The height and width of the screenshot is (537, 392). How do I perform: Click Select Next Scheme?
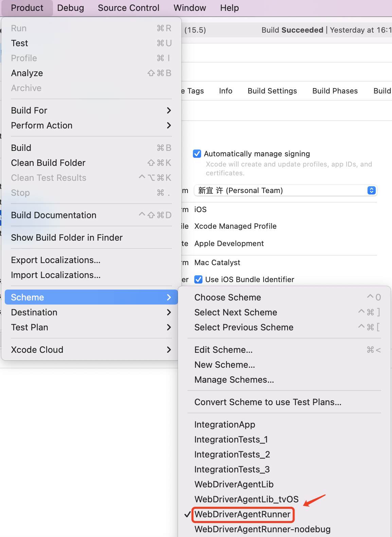coord(284,312)
